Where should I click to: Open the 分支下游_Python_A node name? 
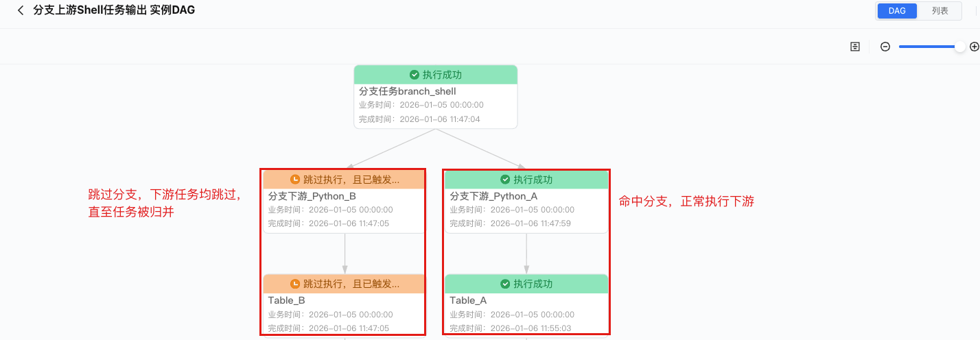(493, 196)
